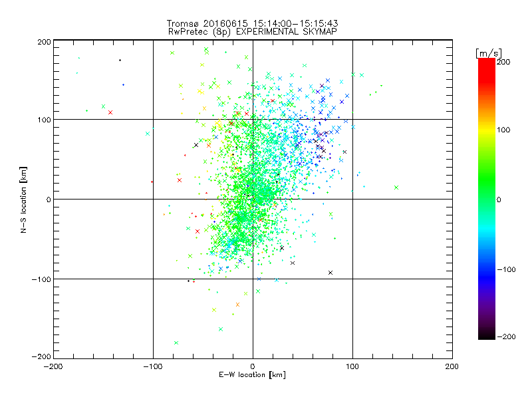The height and width of the screenshot is (399, 532).
Task: Click the y-axis tick label '-100'
Action: [x=41, y=279]
